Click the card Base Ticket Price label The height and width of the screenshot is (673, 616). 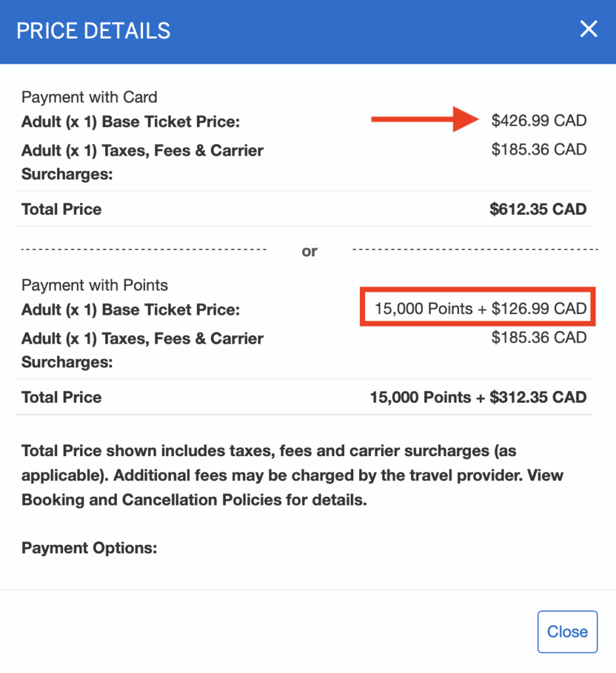(x=131, y=122)
